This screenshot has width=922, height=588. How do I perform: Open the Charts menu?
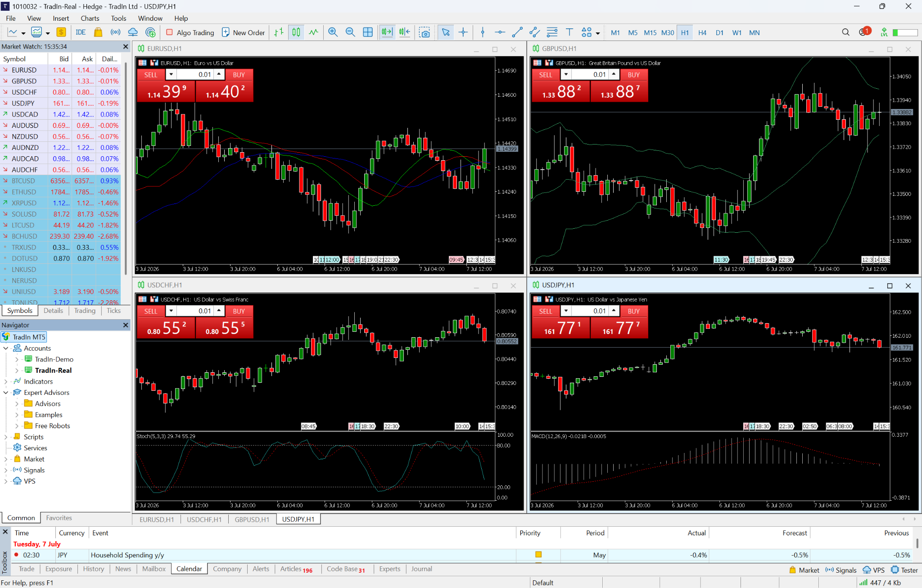pos(90,18)
